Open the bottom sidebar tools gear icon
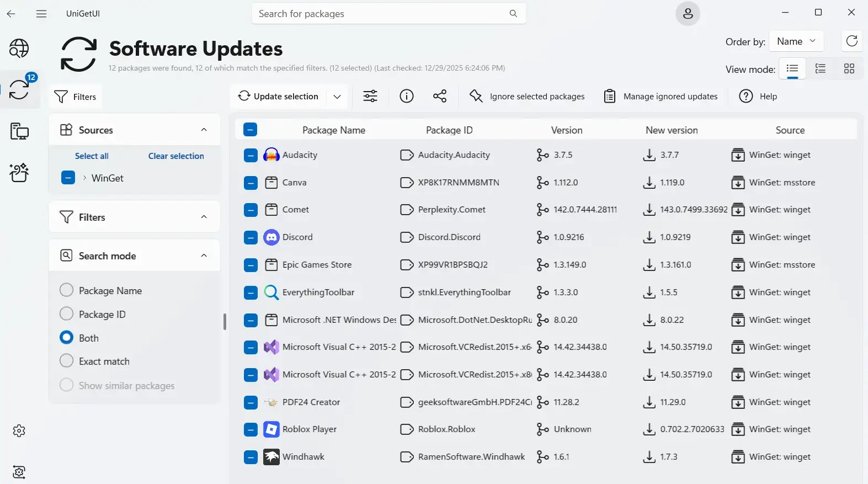 coord(19,472)
